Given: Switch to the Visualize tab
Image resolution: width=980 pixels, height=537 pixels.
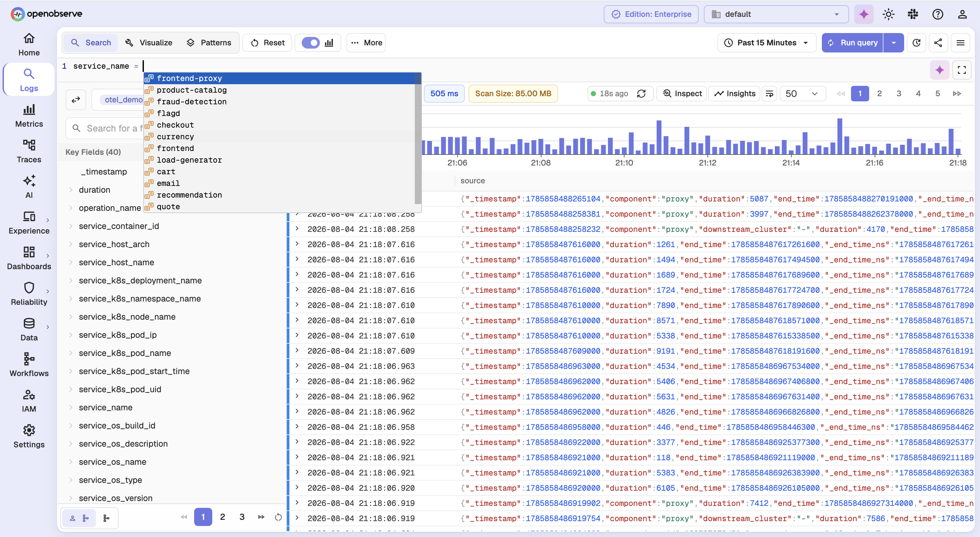Looking at the screenshot, I should [149, 43].
